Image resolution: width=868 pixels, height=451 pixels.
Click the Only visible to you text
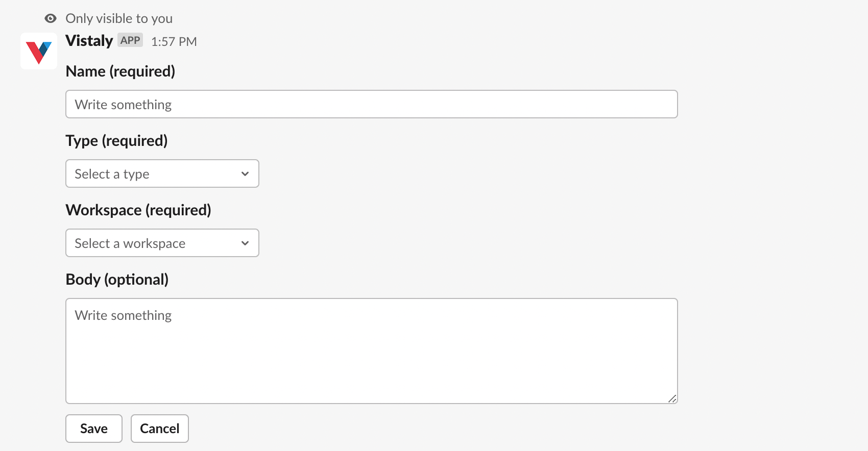119,19
